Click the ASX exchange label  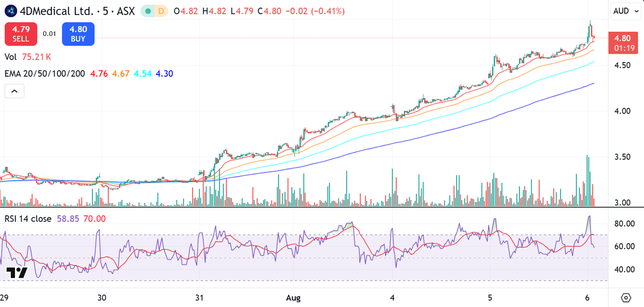tap(126, 11)
